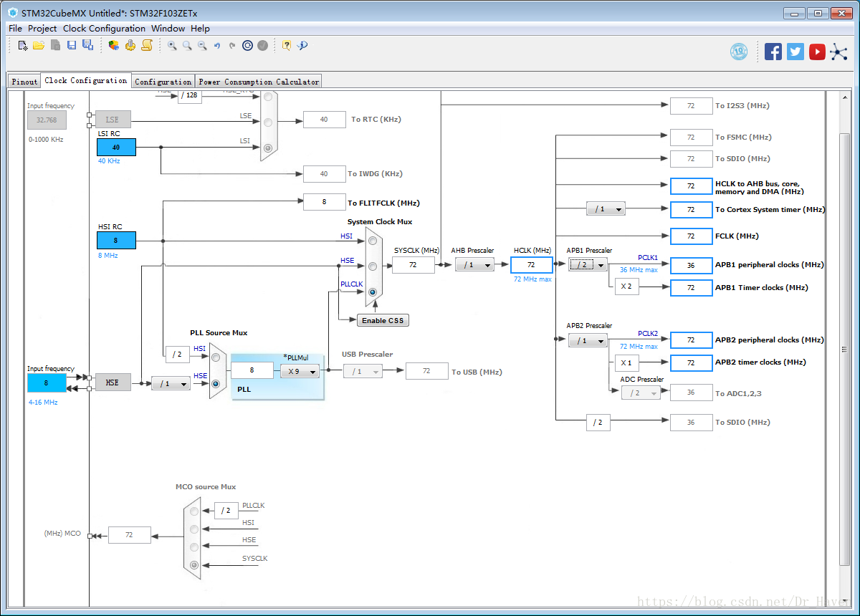
Task: Click the grey checkmark toolbar icon
Action: pyautogui.click(x=263, y=45)
